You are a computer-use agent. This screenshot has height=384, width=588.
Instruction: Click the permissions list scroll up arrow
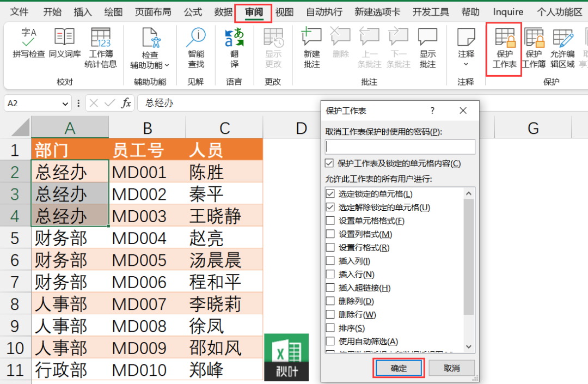[x=469, y=193]
